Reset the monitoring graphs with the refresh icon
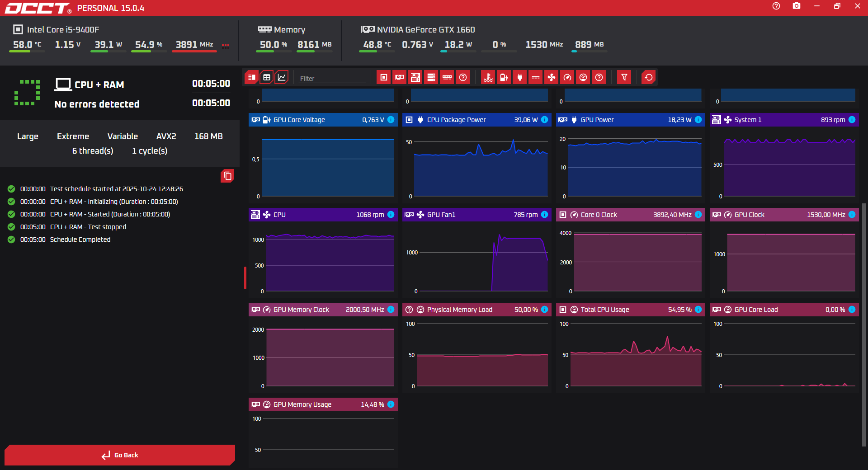This screenshot has height=470, width=868. click(649, 77)
